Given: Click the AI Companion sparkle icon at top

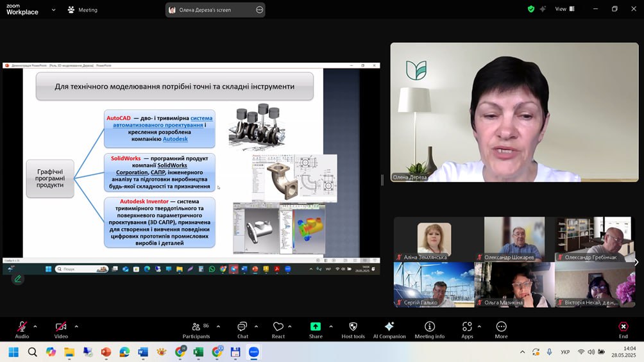Looking at the screenshot, I should click(543, 9).
